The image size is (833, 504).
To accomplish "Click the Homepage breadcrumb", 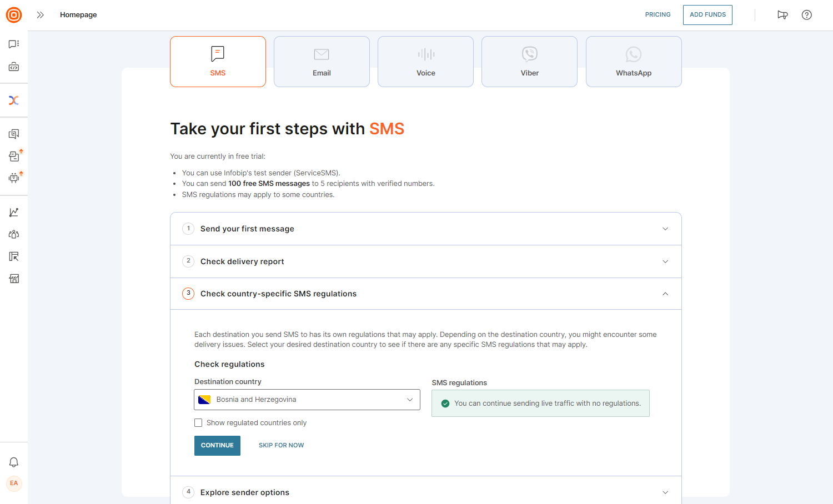I will click(x=78, y=15).
